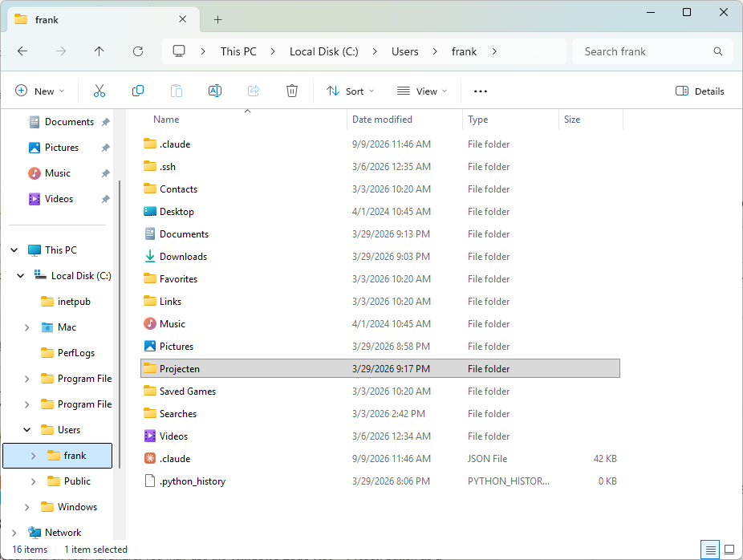Select the Music folder icon in file list

pyautogui.click(x=150, y=323)
